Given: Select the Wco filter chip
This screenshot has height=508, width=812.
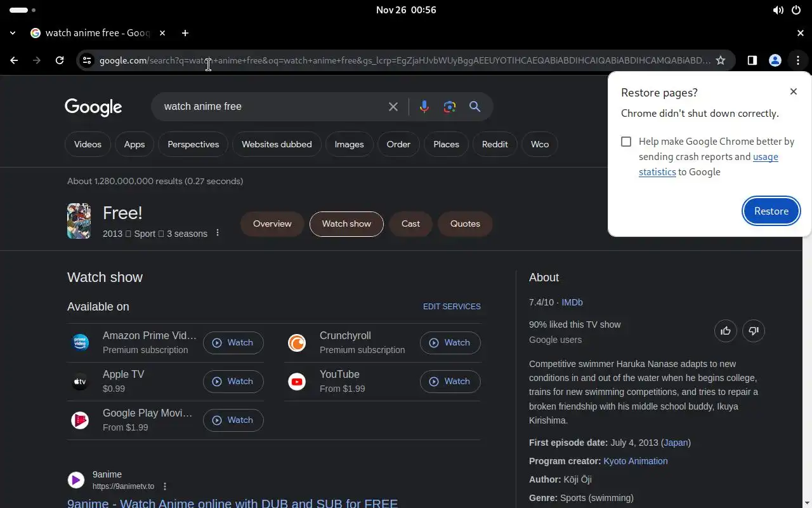Looking at the screenshot, I should point(540,144).
